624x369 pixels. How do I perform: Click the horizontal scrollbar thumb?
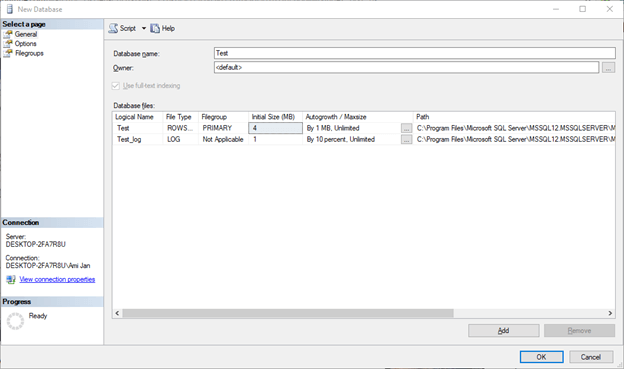tap(288, 313)
